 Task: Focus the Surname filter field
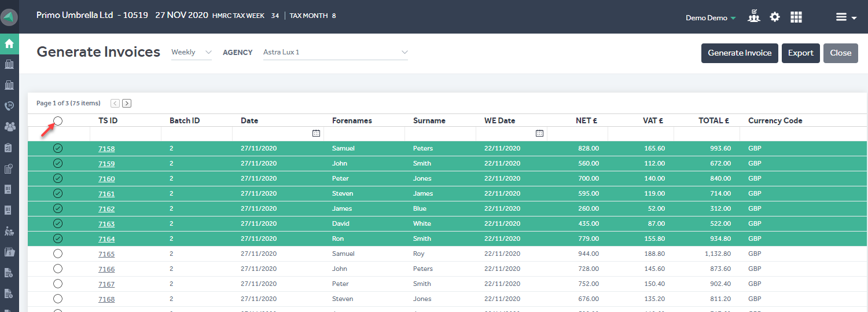coord(440,133)
